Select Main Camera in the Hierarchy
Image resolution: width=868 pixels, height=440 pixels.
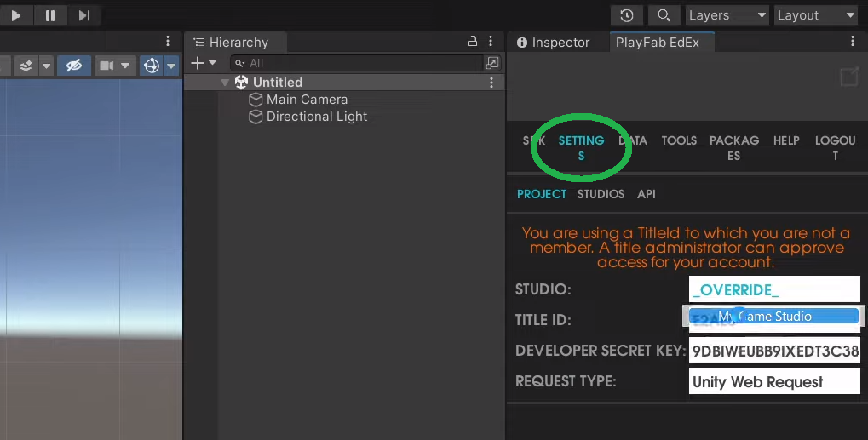click(x=307, y=100)
